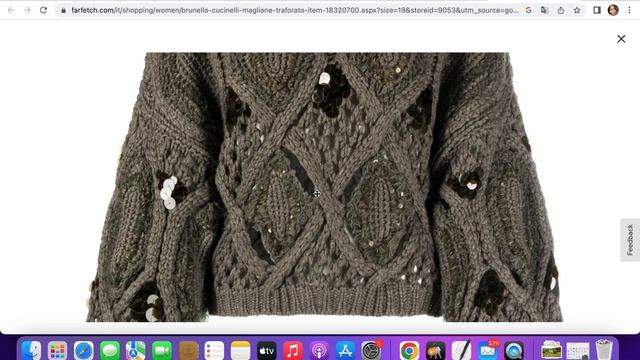Launch Safari from the dock
The height and width of the screenshot is (360, 640).
[x=83, y=350]
